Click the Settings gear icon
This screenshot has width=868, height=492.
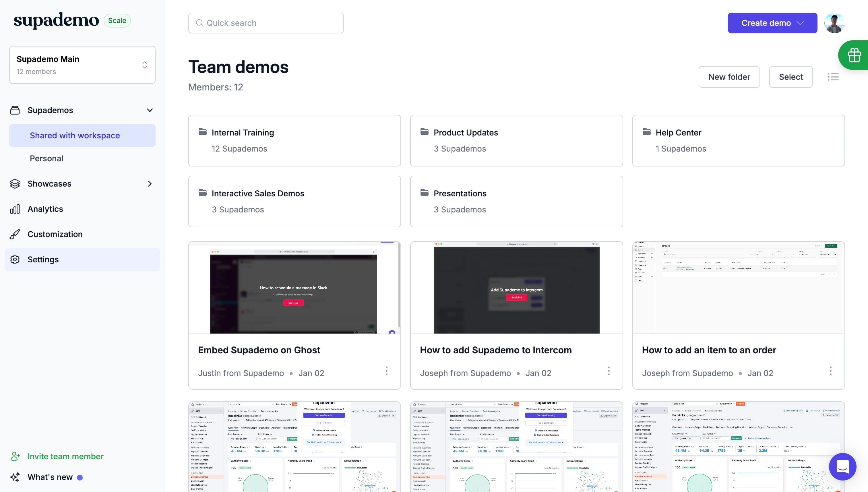coord(15,259)
